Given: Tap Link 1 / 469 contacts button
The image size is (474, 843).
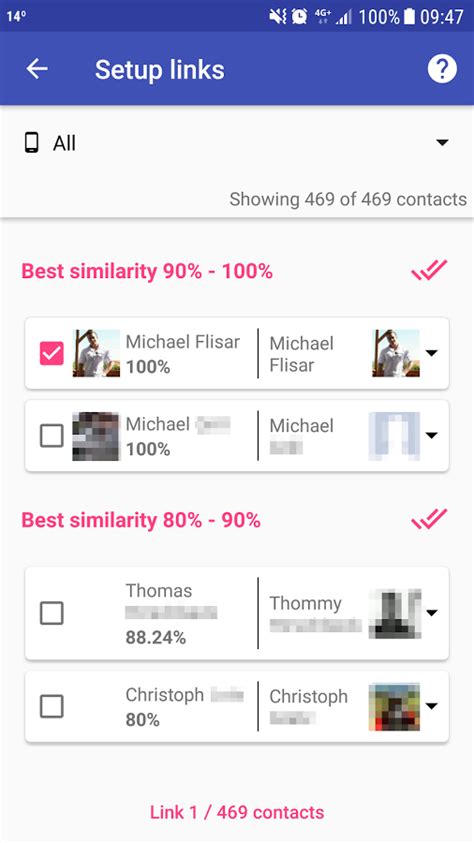Looking at the screenshot, I should pos(237,812).
